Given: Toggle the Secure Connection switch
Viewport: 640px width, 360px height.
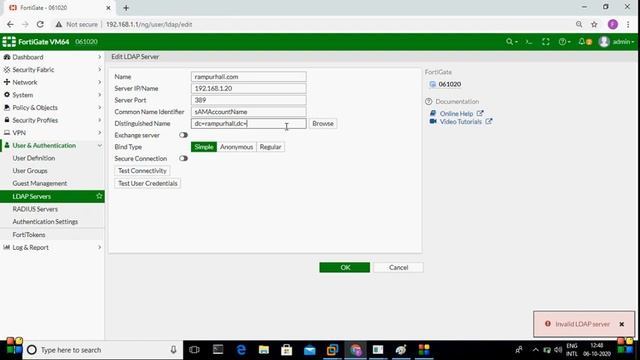Looking at the screenshot, I should click(183, 158).
